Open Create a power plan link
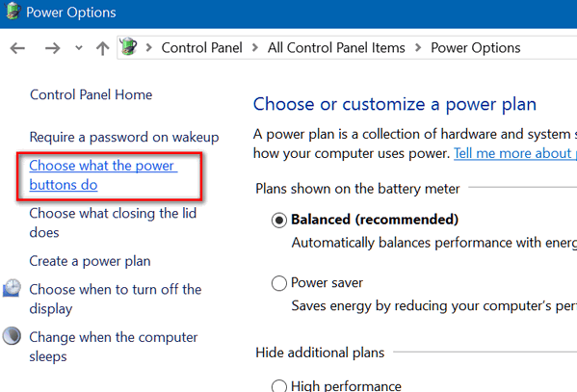 coord(90,261)
